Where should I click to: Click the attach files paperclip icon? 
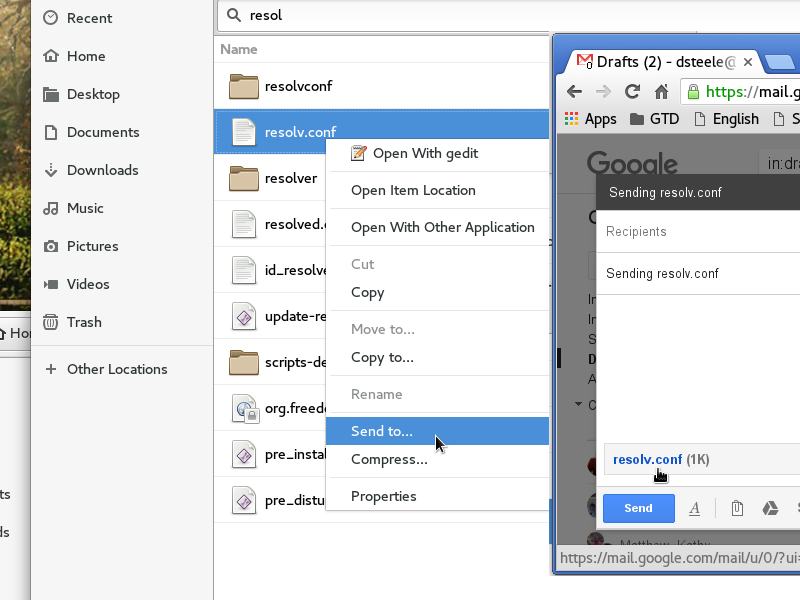coord(736,508)
